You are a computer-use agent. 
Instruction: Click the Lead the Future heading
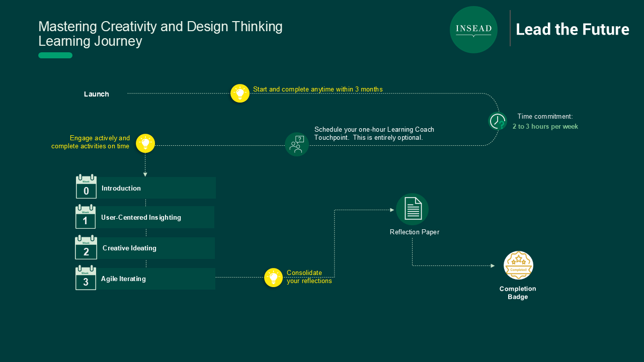point(573,30)
